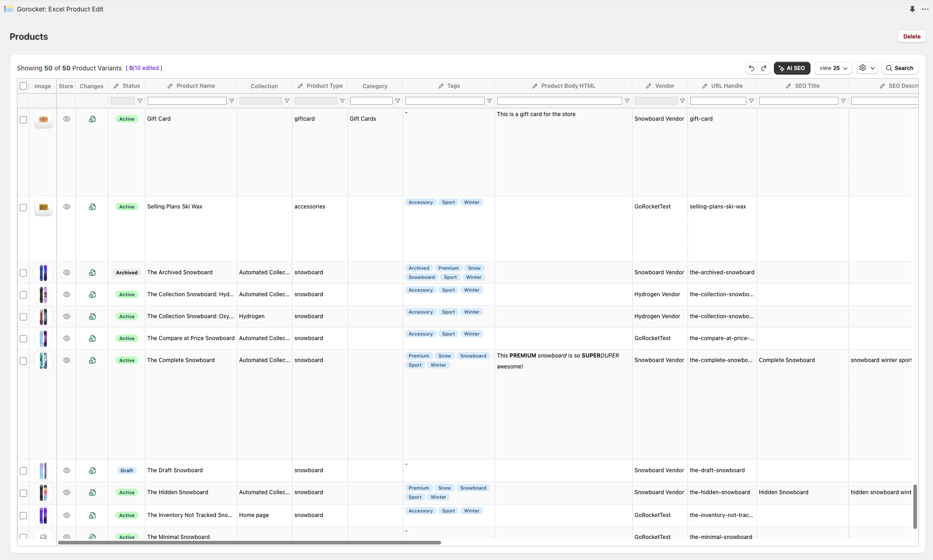Screen dimensions: 933x560
Task: Open the view 25 dropdown
Action: tap(833, 68)
